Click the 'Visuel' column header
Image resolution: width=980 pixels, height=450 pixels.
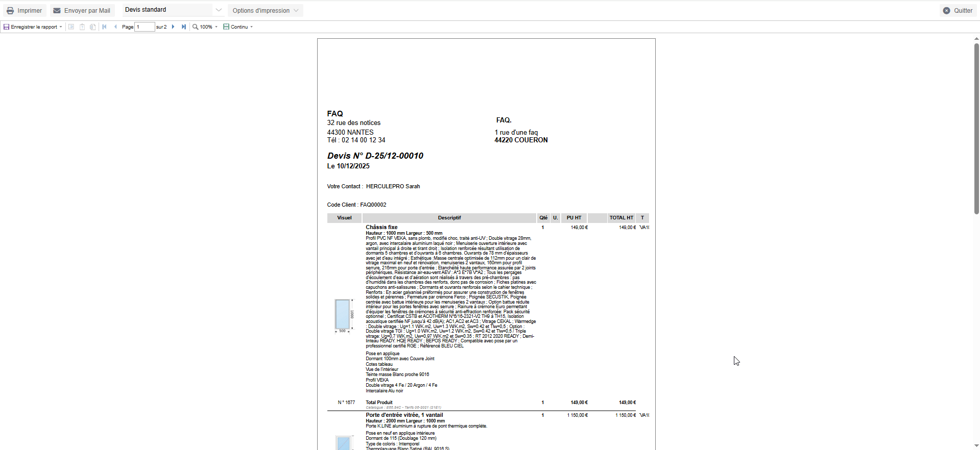click(x=344, y=218)
